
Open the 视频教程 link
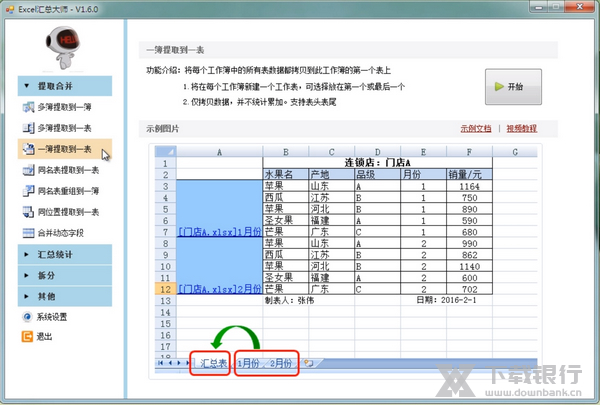coord(522,129)
